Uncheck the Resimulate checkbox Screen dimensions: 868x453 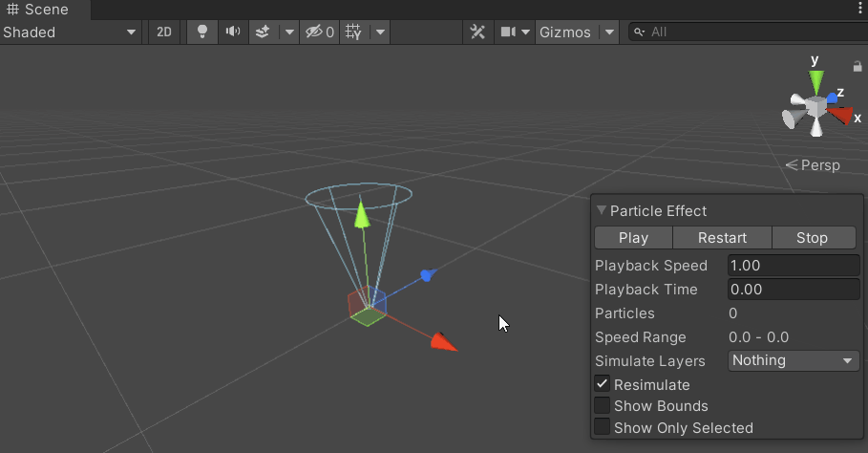click(x=602, y=384)
